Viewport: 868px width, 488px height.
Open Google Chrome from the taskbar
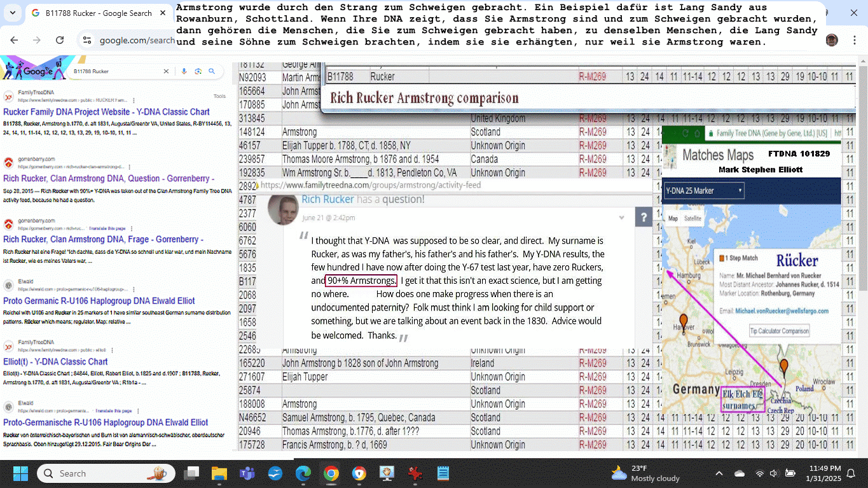tap(331, 473)
